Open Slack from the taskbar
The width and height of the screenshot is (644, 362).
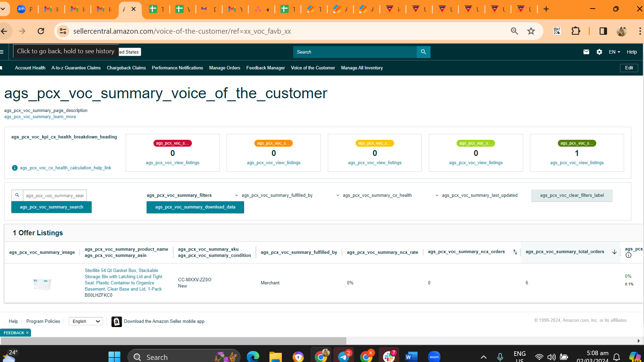click(389, 357)
